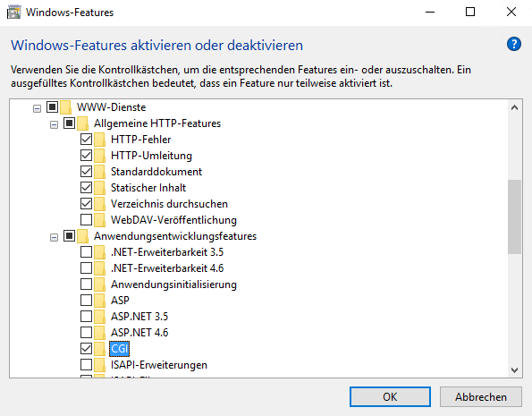532x416 pixels.
Task: Click the HTTP-Fehler folder icon
Action: (100, 140)
